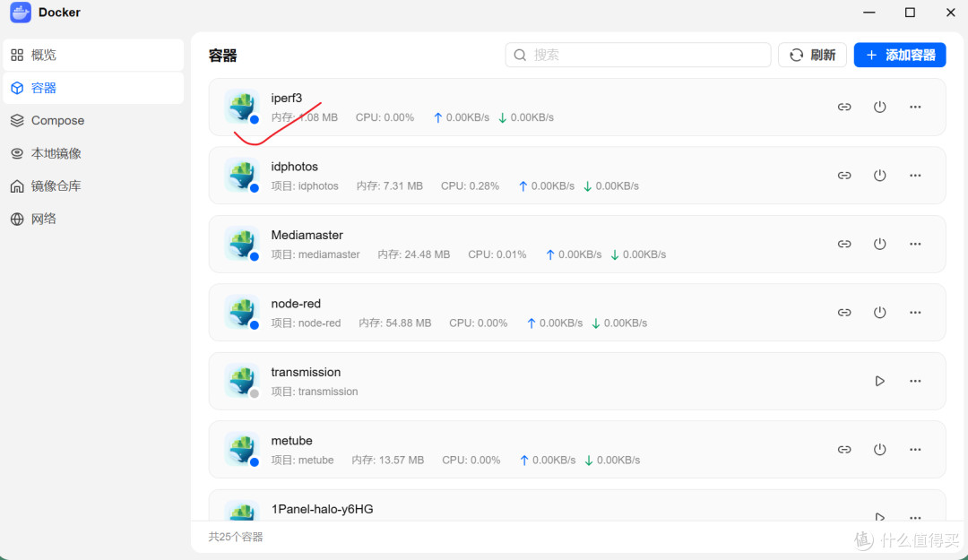Open the node-red three-dot menu
Image resolution: width=968 pixels, height=560 pixels.
click(x=915, y=313)
